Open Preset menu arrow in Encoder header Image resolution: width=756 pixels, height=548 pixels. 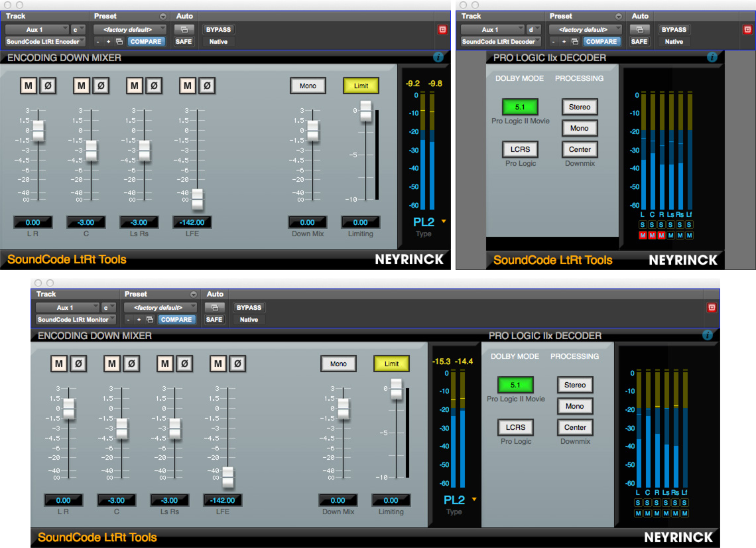point(163,17)
